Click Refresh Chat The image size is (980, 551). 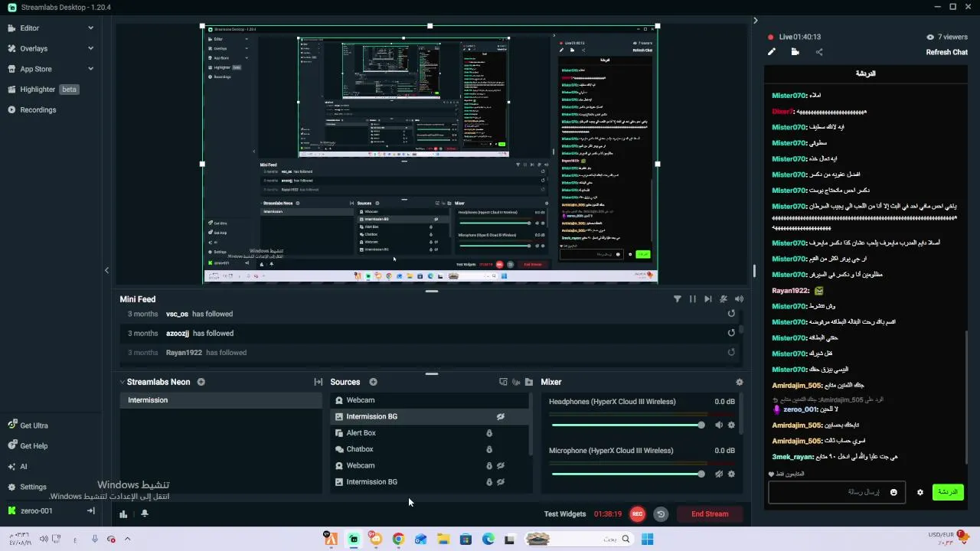point(947,52)
